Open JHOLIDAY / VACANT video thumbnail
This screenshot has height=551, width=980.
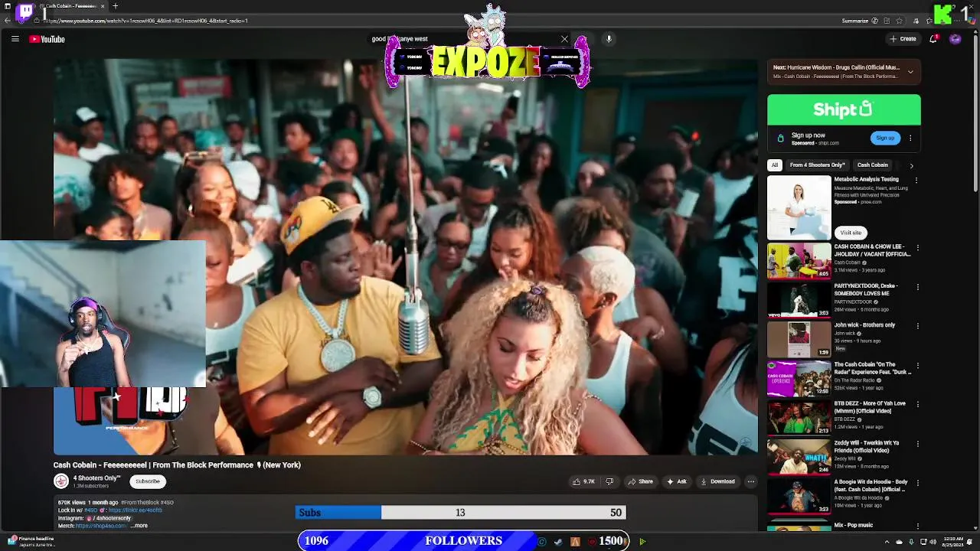pyautogui.click(x=799, y=261)
